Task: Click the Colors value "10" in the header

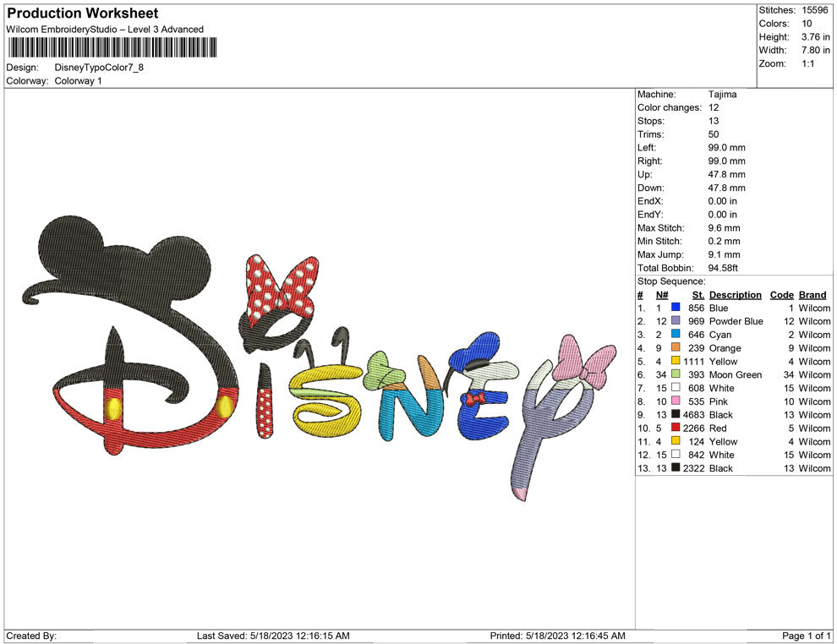Action: coord(807,24)
